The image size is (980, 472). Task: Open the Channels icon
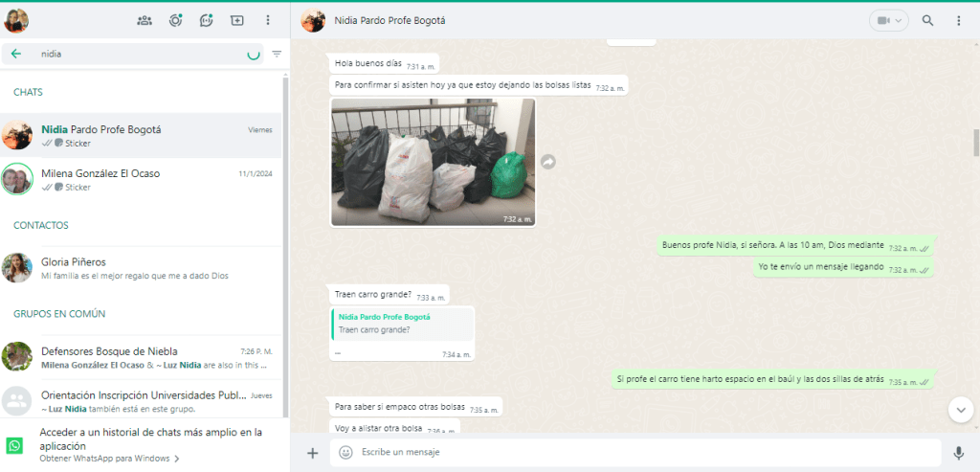206,20
